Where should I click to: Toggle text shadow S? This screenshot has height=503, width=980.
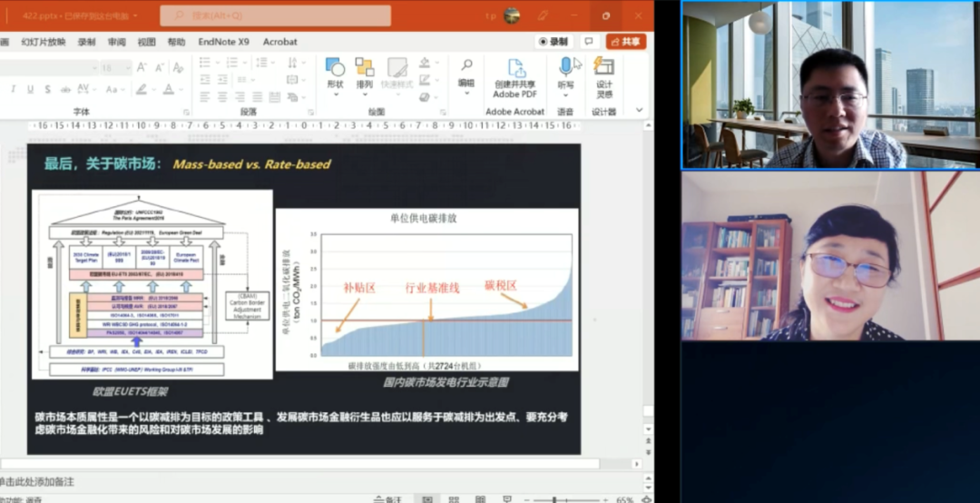pyautogui.click(x=47, y=90)
